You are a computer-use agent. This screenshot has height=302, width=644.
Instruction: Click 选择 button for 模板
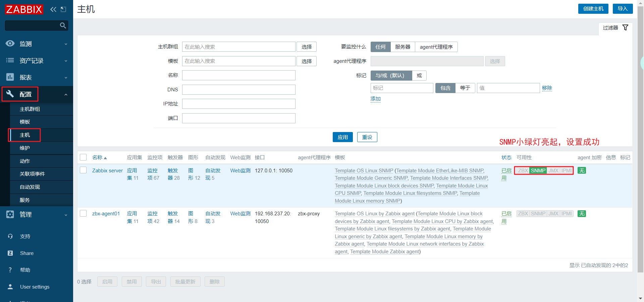pos(307,61)
